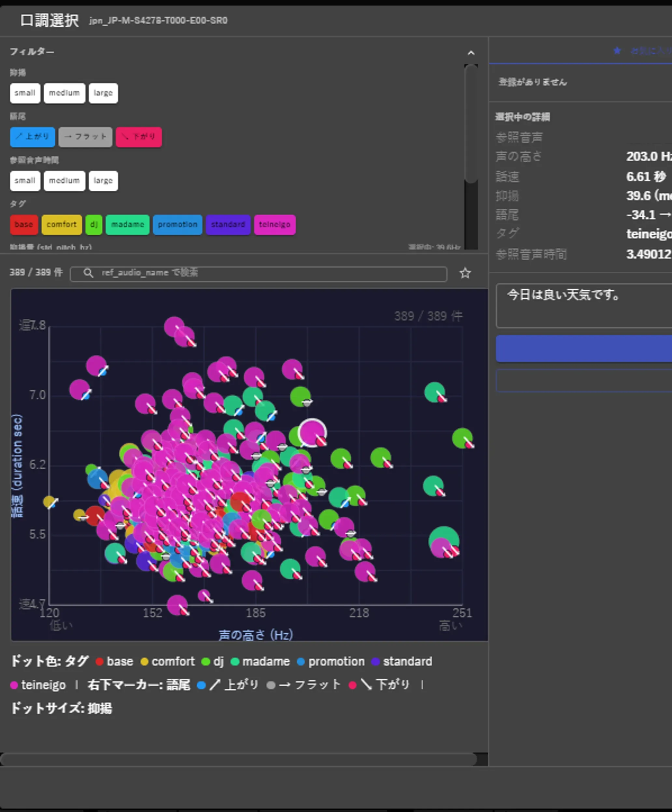672x812 pixels.
Task: Click the text box containing 今日は良い天気です。
Action: click(x=584, y=306)
